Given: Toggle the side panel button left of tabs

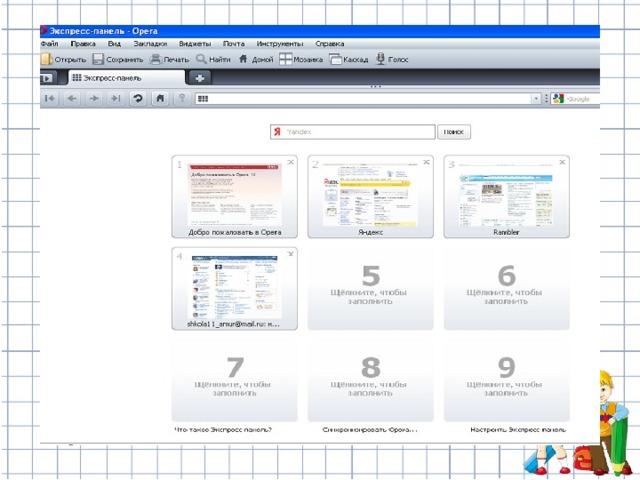Looking at the screenshot, I should click(x=47, y=78).
